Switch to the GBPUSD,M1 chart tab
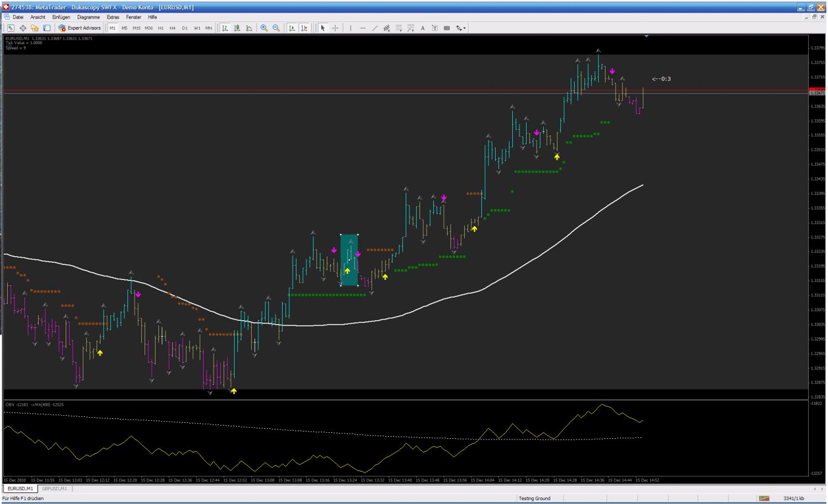This screenshot has height=504, width=828. [55, 489]
